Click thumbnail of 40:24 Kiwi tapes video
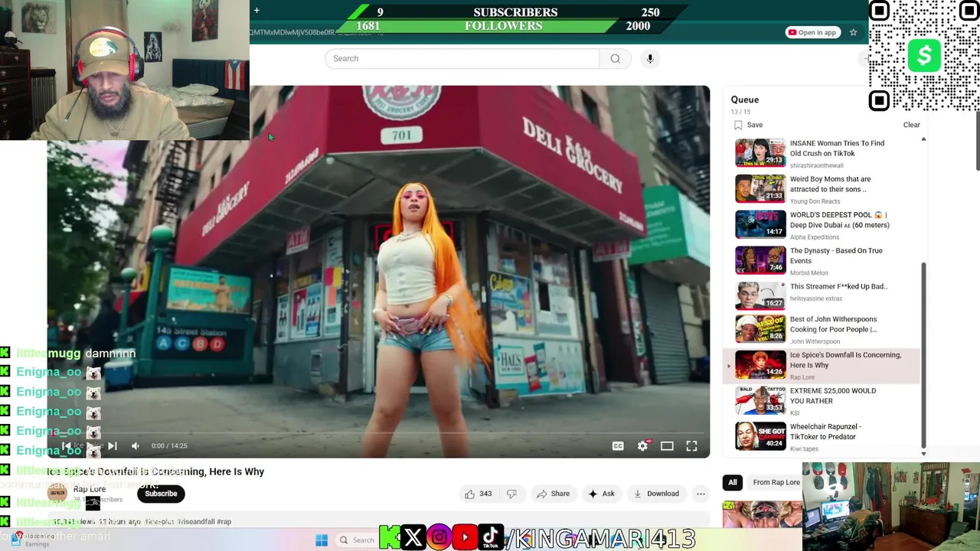Image resolution: width=980 pixels, height=551 pixels. 760,436
